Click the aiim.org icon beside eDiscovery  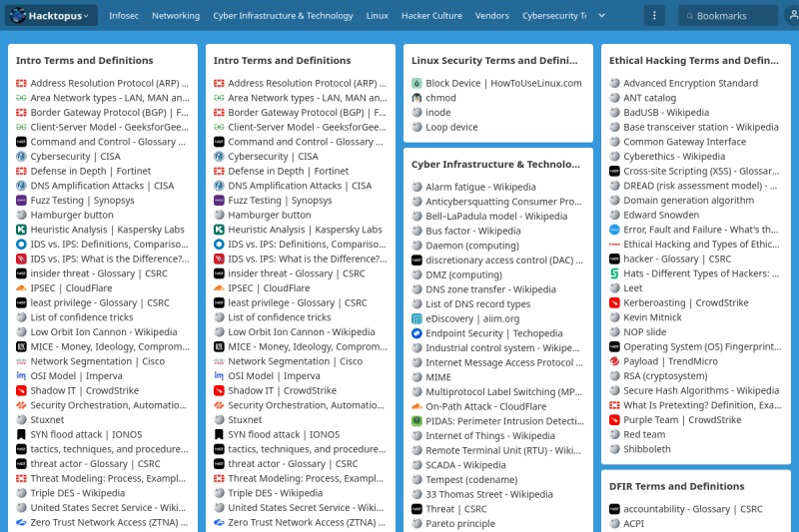pyautogui.click(x=416, y=318)
